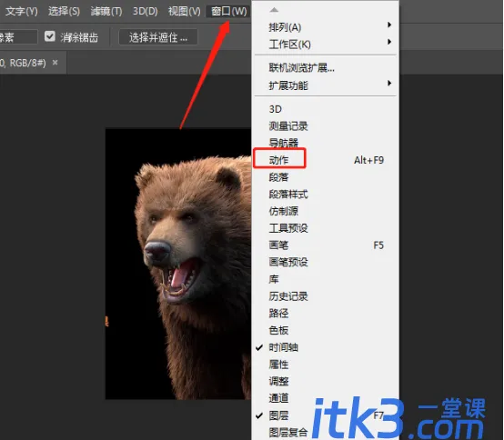The image size is (504, 440).
Task: Open the 文字(Y) menu
Action: [21, 12]
